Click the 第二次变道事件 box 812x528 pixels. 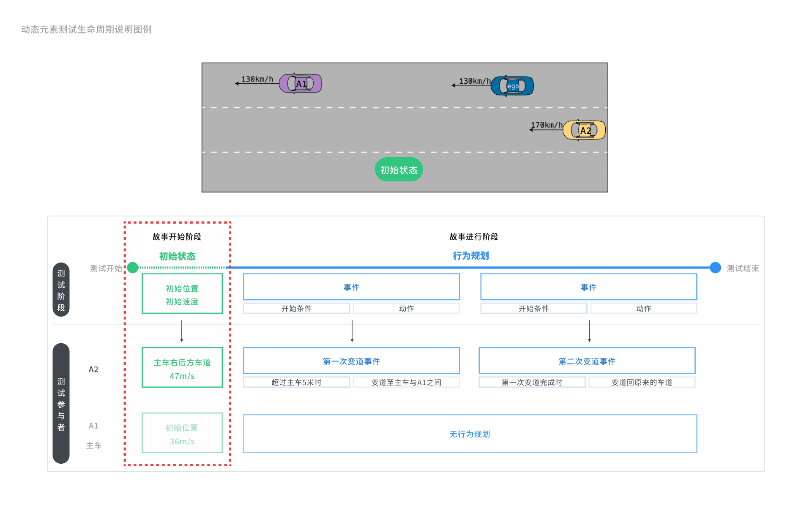(x=587, y=361)
